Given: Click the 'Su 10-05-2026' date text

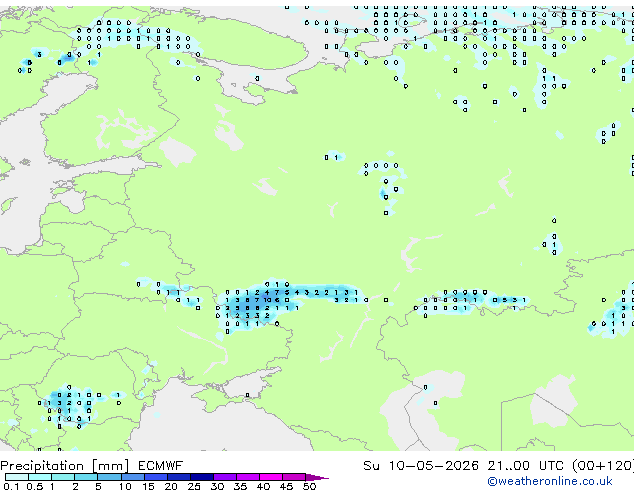Looking at the screenshot, I should pyautogui.click(x=421, y=466).
